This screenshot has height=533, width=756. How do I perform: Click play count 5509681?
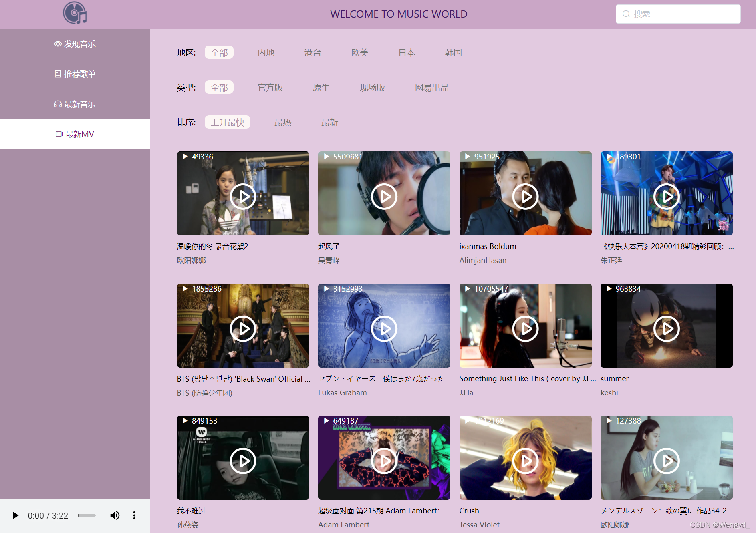pyautogui.click(x=347, y=157)
